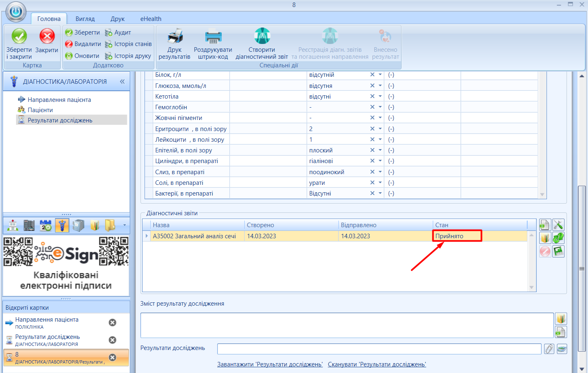The width and height of the screenshot is (588, 373).
Task: Create a diagnostic report
Action: coord(262,44)
